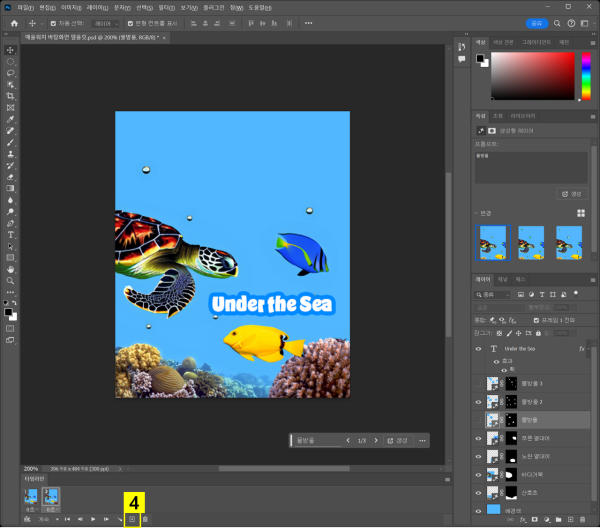Image resolution: width=600 pixels, height=528 pixels.
Task: Hide the Under the Sea text layer
Action: point(479,348)
